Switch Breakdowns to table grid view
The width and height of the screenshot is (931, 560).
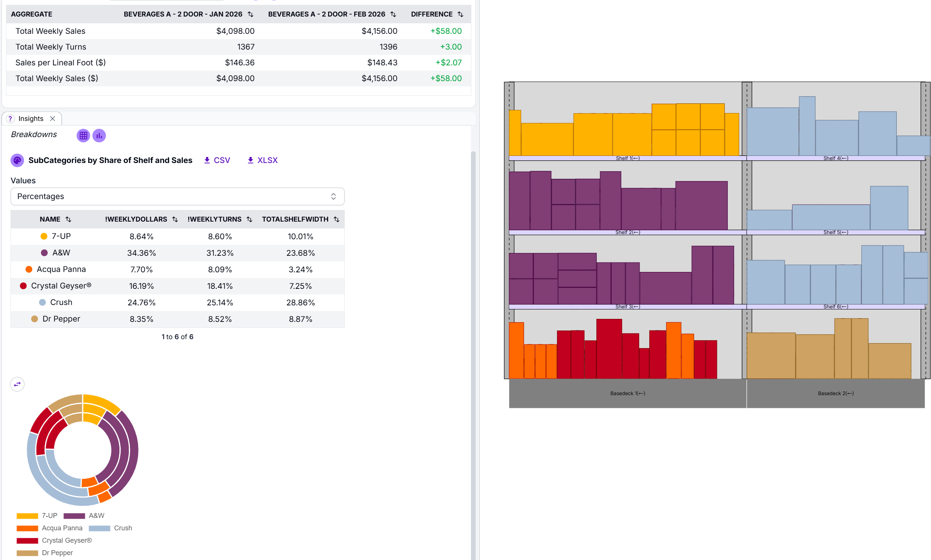point(83,136)
